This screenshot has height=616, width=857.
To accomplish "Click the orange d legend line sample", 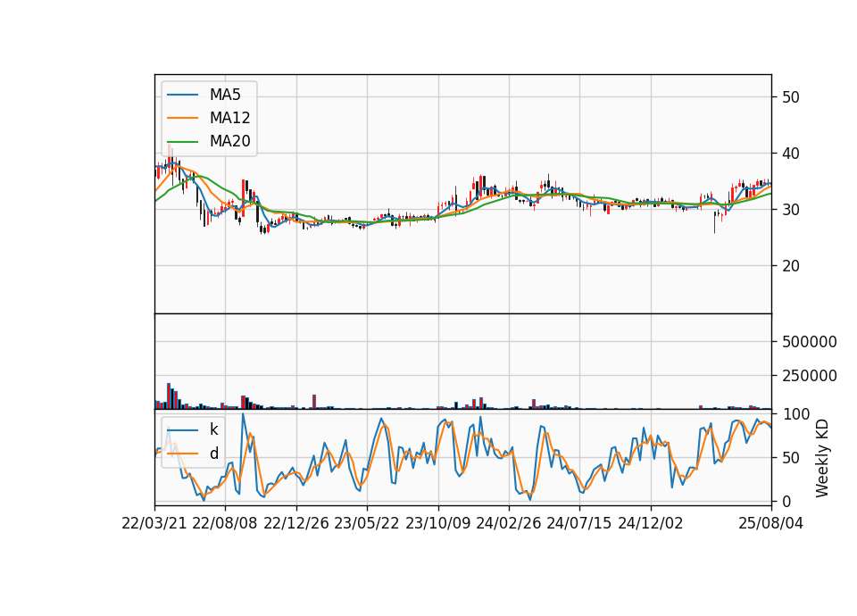I will coord(182,454).
